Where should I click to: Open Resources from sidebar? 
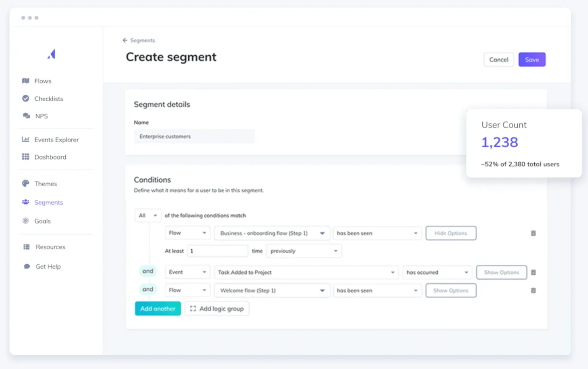point(50,247)
